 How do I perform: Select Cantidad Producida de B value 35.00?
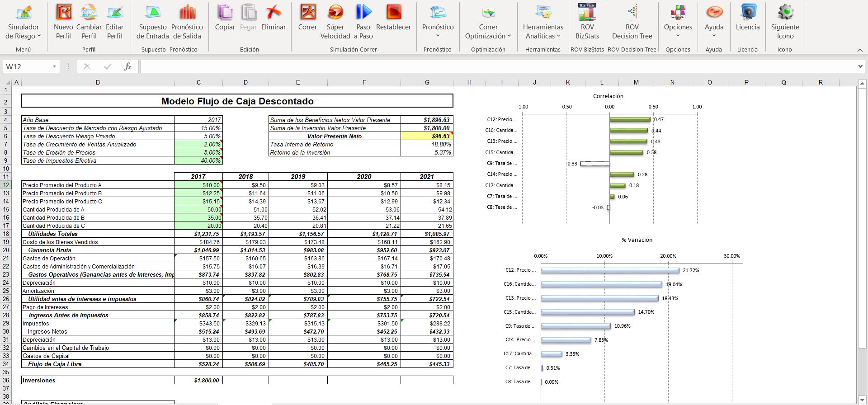tap(198, 217)
